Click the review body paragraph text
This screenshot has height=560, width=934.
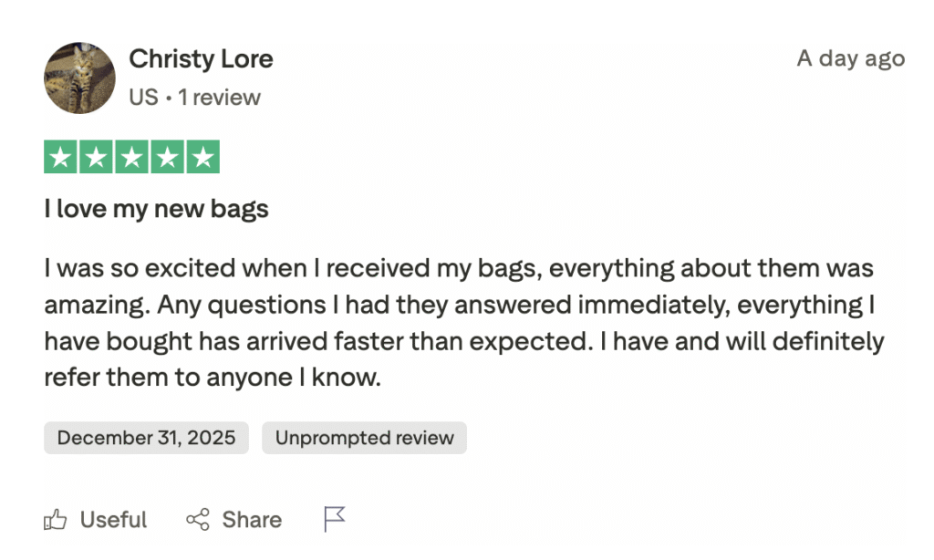click(456, 323)
